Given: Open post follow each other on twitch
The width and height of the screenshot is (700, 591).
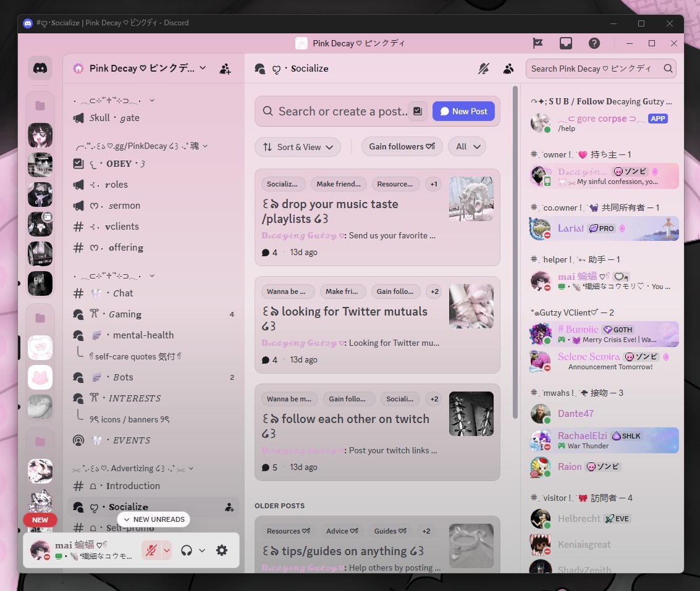Looking at the screenshot, I should 377,432.
